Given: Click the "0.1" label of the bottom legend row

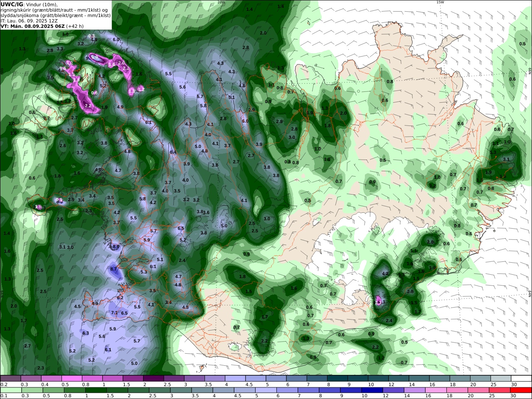Looking at the screenshot, I should click(4, 396).
